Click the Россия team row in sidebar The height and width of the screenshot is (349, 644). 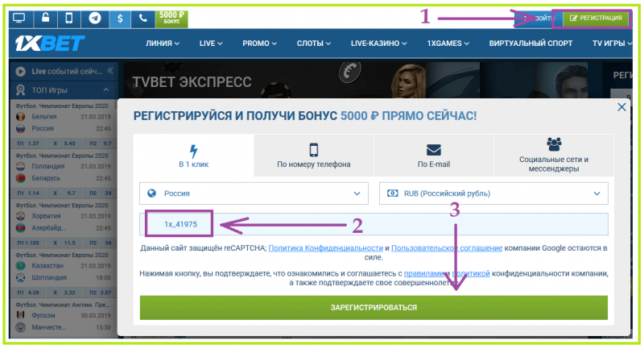pos(64,128)
